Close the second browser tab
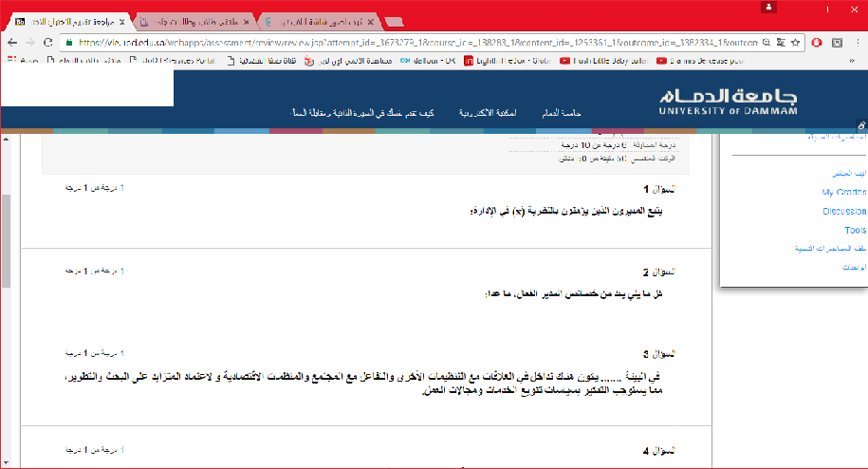 click(247, 22)
